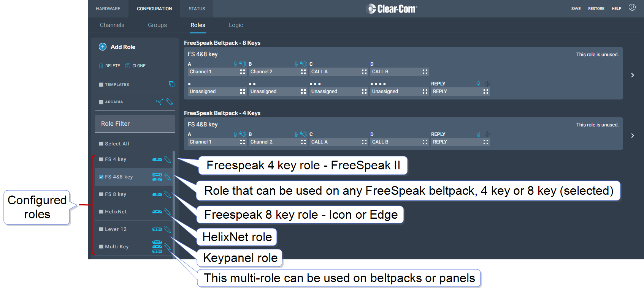Switch to the Groups tab
Image resolution: width=644 pixels, height=292 pixels.
tap(157, 25)
